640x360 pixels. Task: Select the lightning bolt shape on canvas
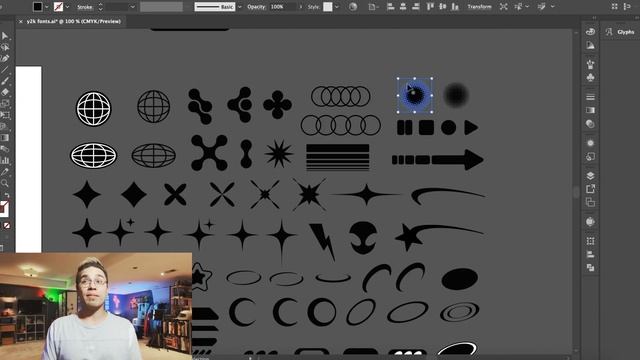(x=322, y=241)
